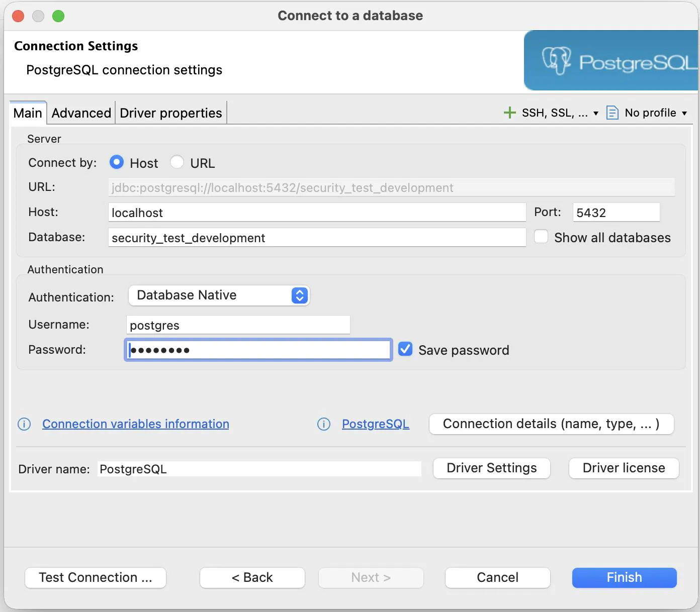Screen dimensions: 700x612
Task: Open the Driver properties tab
Action: coord(170,113)
